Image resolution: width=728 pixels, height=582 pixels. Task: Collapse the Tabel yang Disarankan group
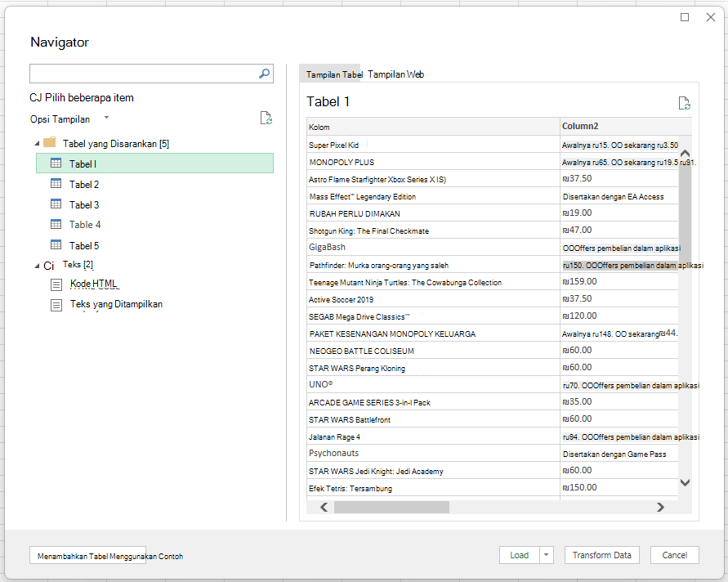click(37, 144)
